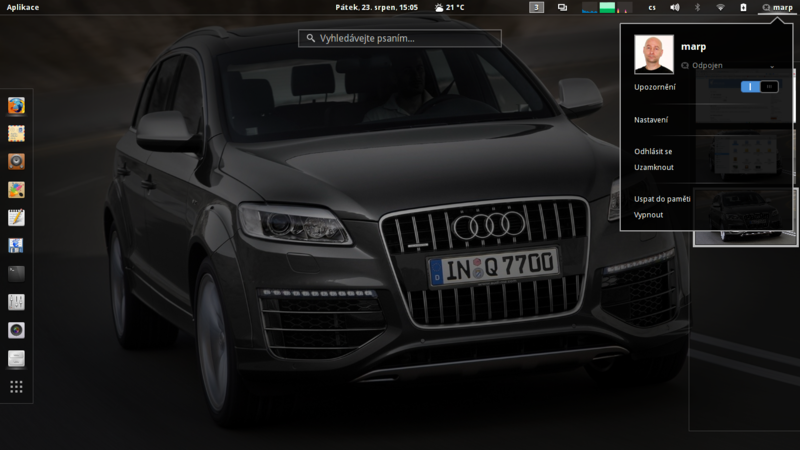The width and height of the screenshot is (800, 450).
Task: Open the battery power indicator
Action: 743,7
